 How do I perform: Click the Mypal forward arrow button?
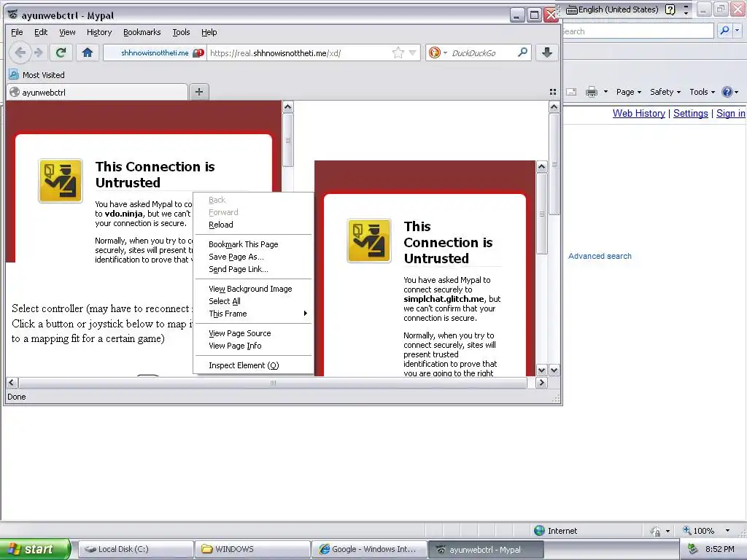(39, 52)
